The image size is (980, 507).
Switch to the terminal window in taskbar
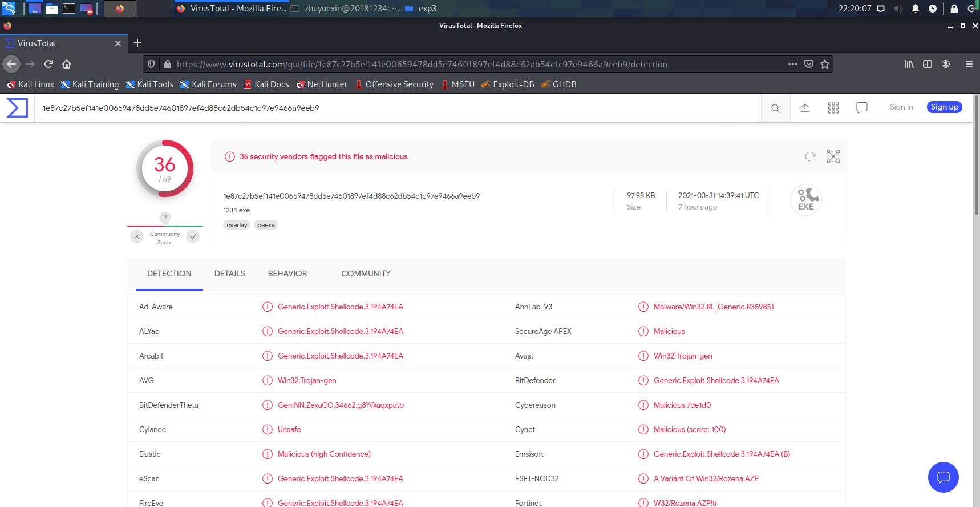[x=346, y=9]
